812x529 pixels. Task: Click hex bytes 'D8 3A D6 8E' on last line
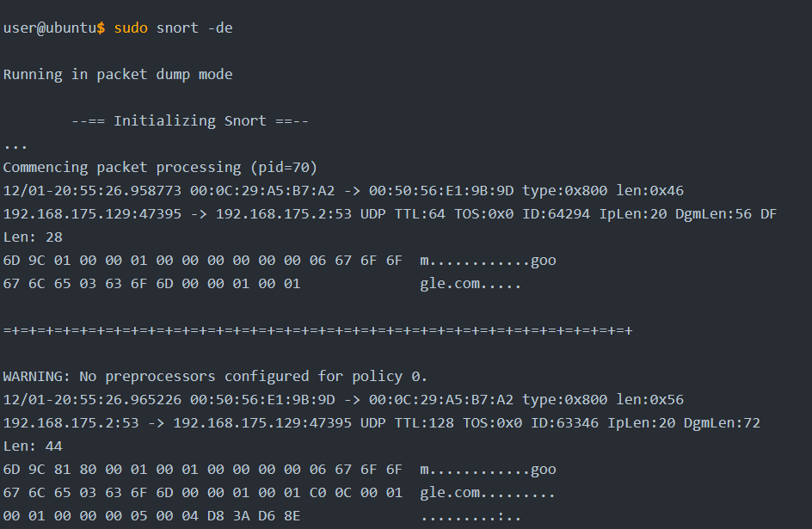pyautogui.click(x=254, y=516)
